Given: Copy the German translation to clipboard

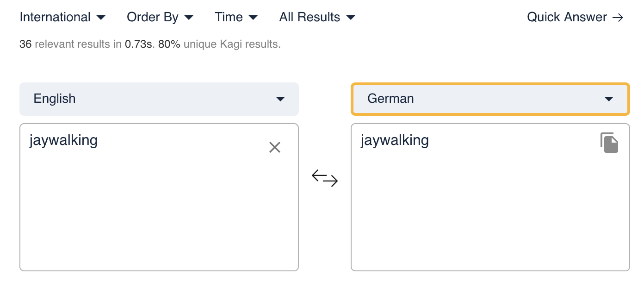Looking at the screenshot, I should tap(609, 143).
